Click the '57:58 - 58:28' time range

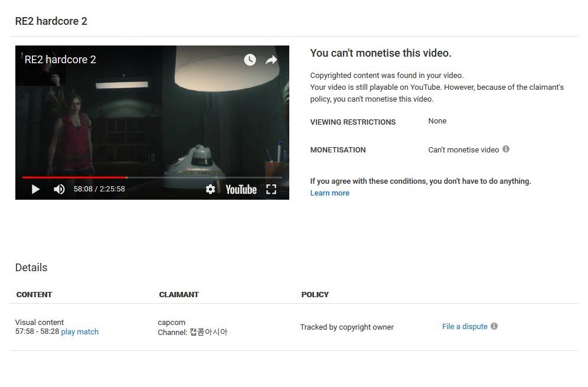[x=37, y=331]
